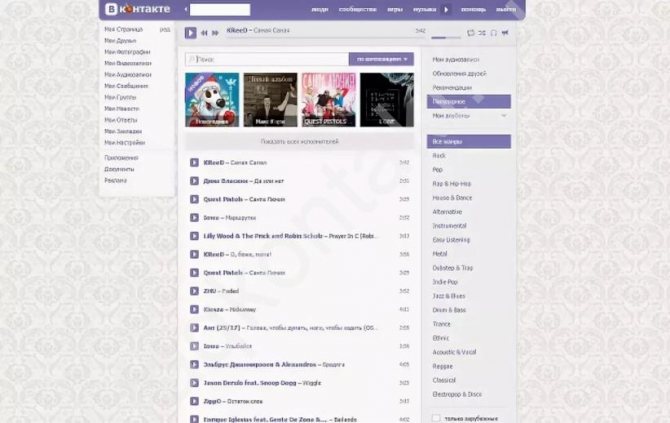The height and width of the screenshot is (423, 670).
Task: Click the main play button in player bar
Action: (x=190, y=33)
